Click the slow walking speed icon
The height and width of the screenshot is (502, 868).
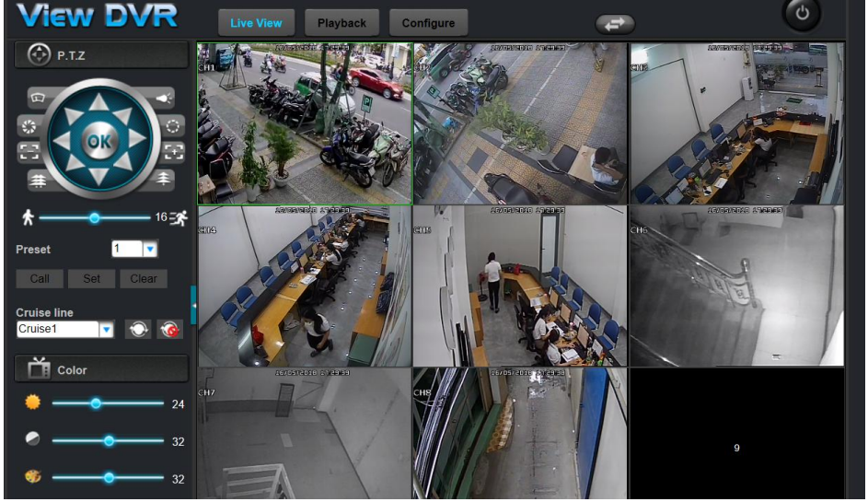[28, 217]
